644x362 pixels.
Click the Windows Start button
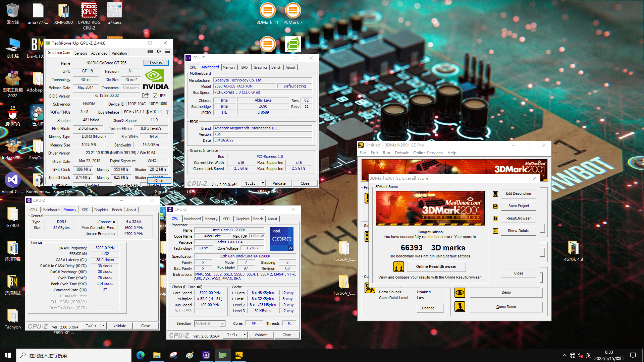[8, 355]
